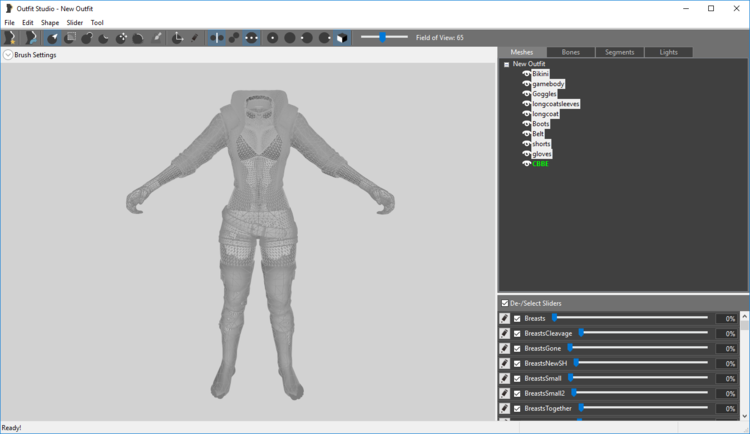
Task: Click the Breasts slider track
Action: point(630,318)
